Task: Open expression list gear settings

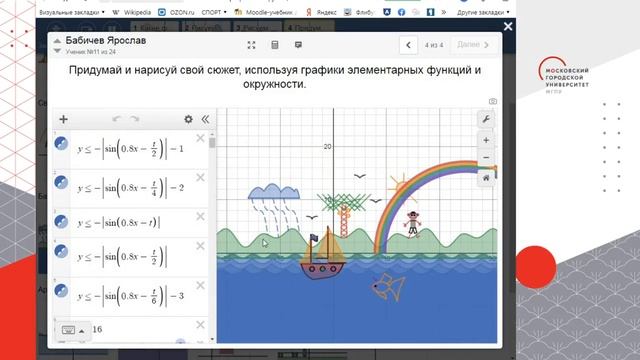Action: point(188,119)
